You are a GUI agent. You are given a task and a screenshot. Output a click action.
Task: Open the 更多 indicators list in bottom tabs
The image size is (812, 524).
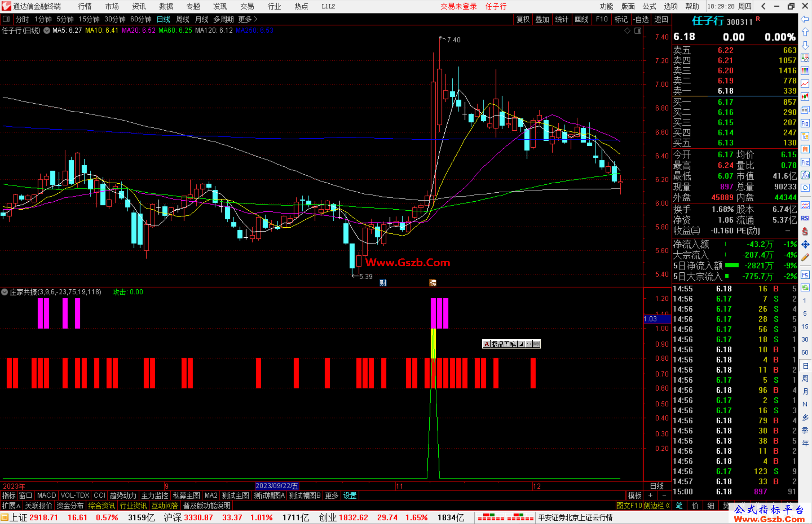[x=332, y=495]
